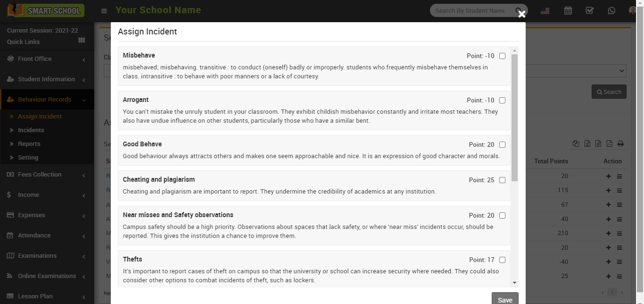This screenshot has width=644, height=304.
Task: Open the Incidents submenu item
Action: [31, 130]
